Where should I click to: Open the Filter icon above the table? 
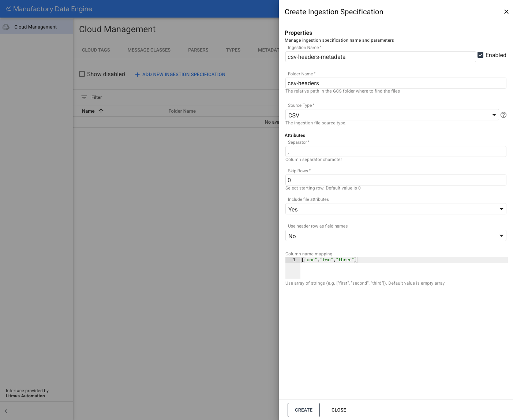pos(84,97)
